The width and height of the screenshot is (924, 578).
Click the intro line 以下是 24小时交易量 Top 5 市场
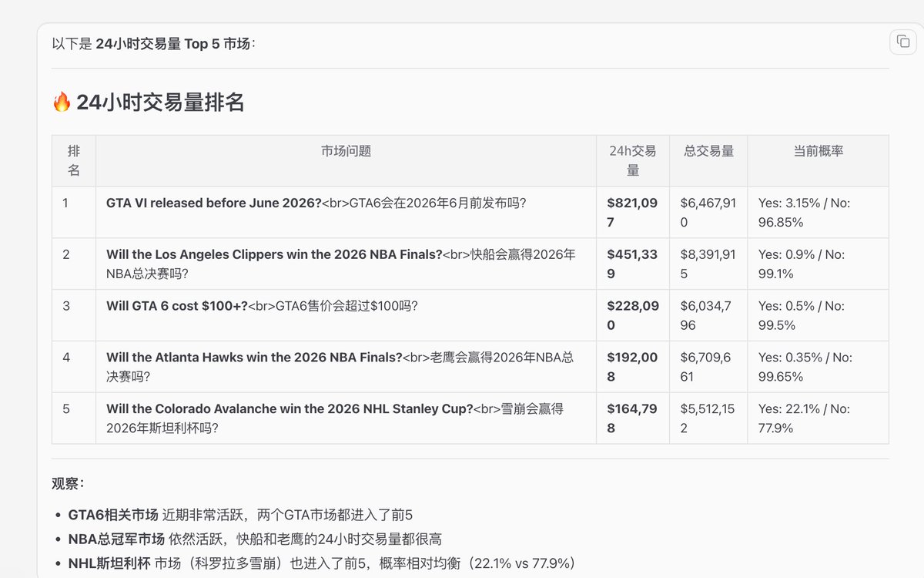pyautogui.click(x=154, y=44)
